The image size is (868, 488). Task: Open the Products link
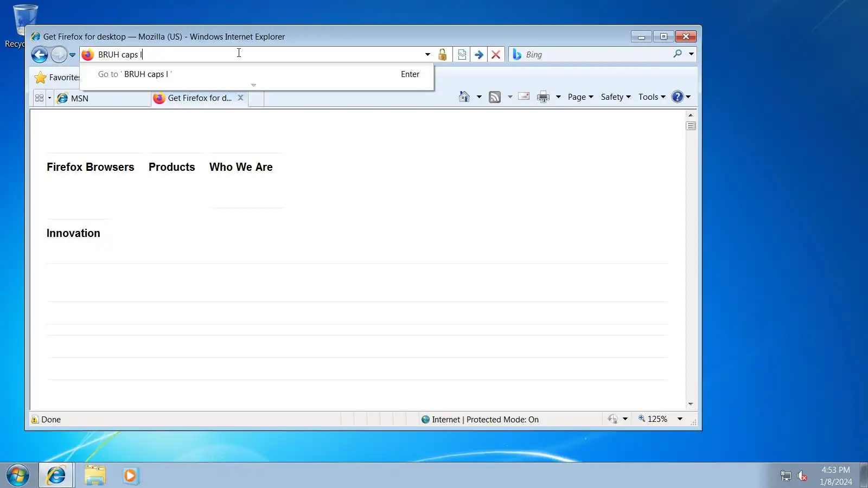pos(171,167)
